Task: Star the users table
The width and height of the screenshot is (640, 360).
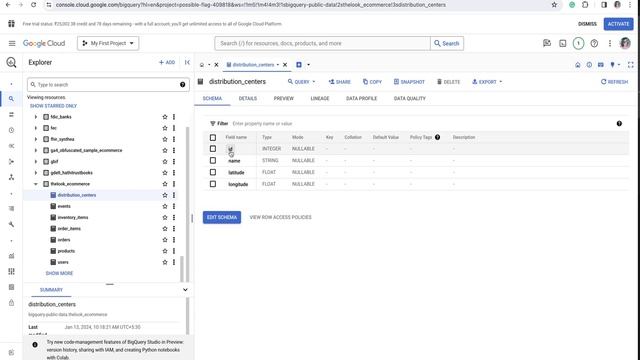Action: [x=165, y=262]
